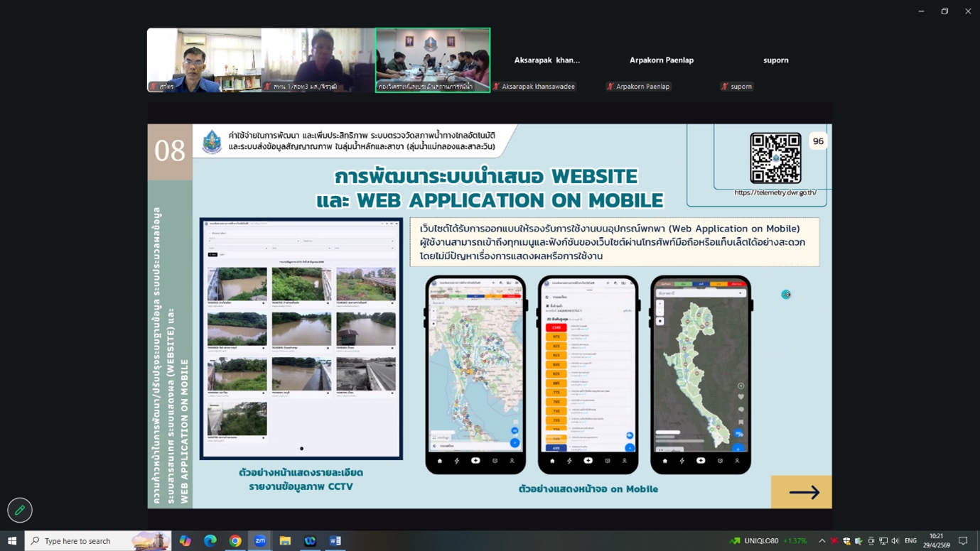Select the leftmost participant video with glasses
980x551 pixels.
click(x=204, y=60)
